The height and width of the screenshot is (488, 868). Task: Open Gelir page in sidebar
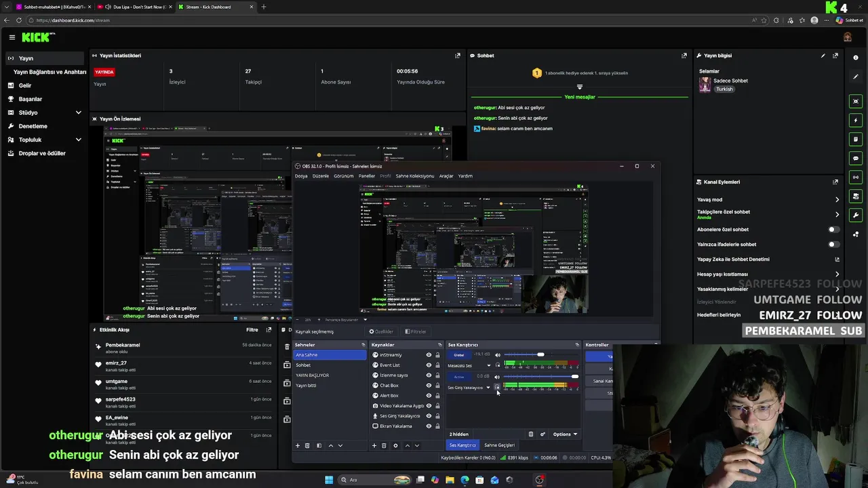25,85
